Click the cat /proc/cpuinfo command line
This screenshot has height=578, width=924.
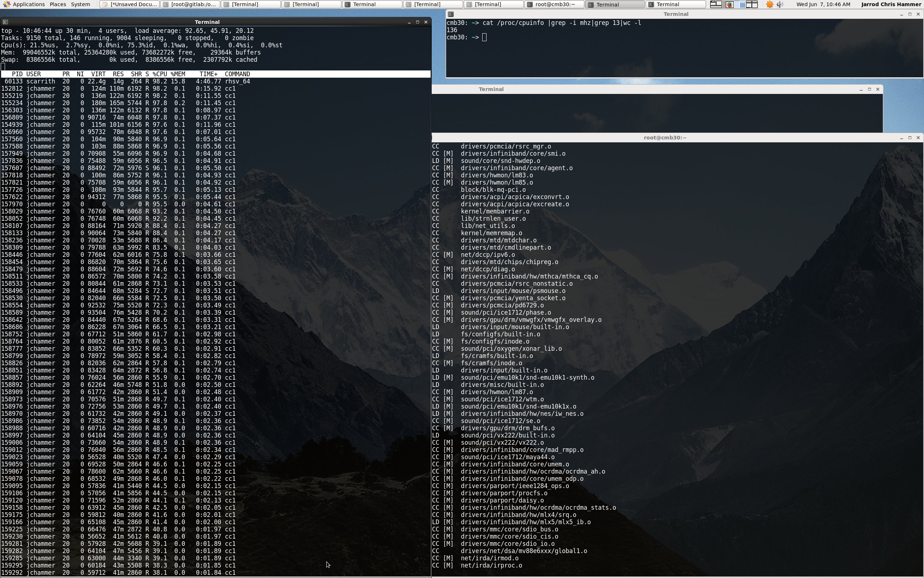coord(562,22)
